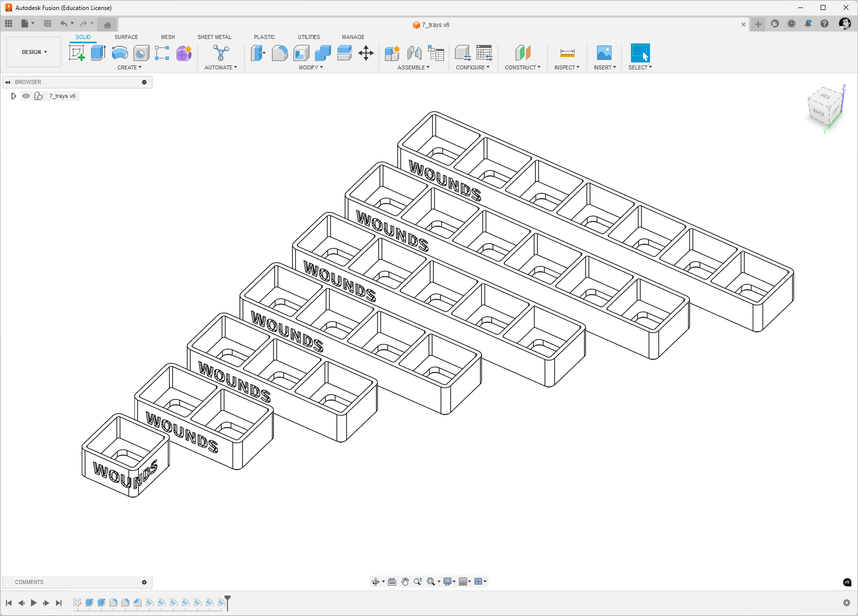This screenshot has width=858, height=616.
Task: Open the Measure tool under Inspect
Action: click(x=567, y=53)
